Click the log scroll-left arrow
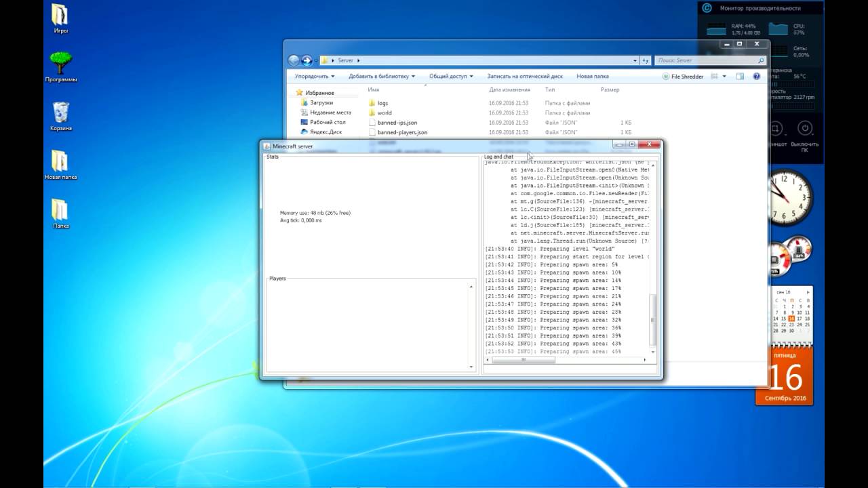868x488 pixels. coord(487,360)
